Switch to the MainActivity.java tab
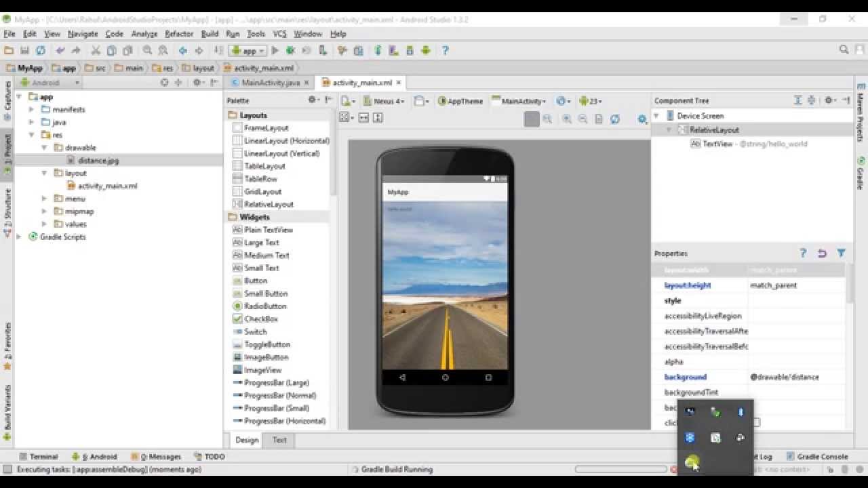This screenshot has height=488, width=868. coord(270,83)
